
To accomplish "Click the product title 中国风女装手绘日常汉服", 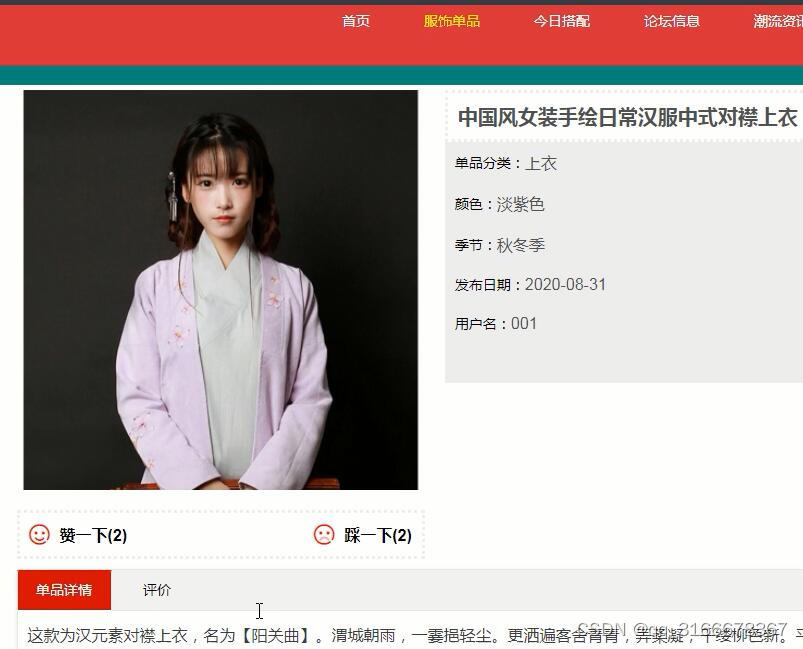I will 628,117.
